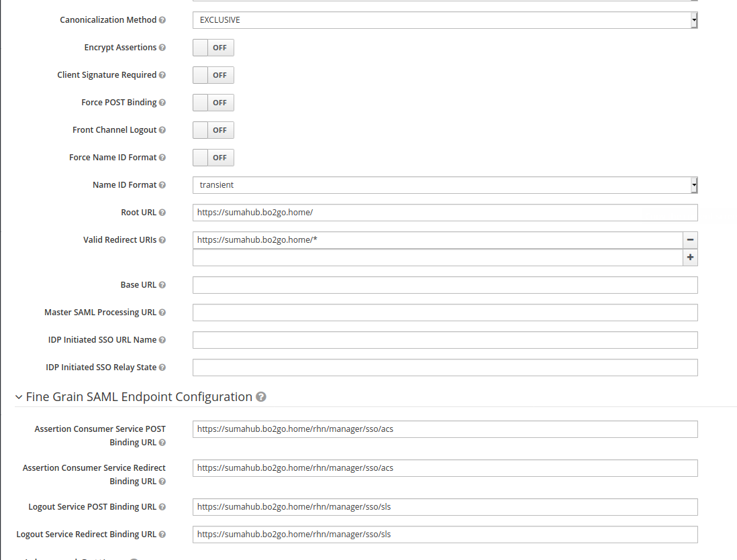
Task: Click the Logout Service POST Binding URL field
Action: point(444,507)
